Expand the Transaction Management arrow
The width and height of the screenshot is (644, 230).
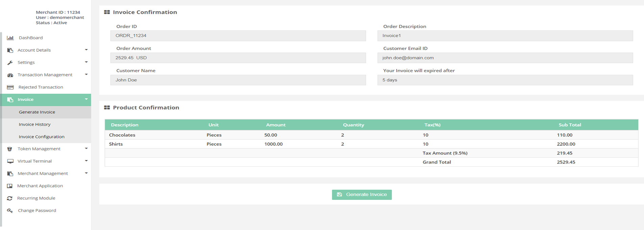pyautogui.click(x=86, y=74)
